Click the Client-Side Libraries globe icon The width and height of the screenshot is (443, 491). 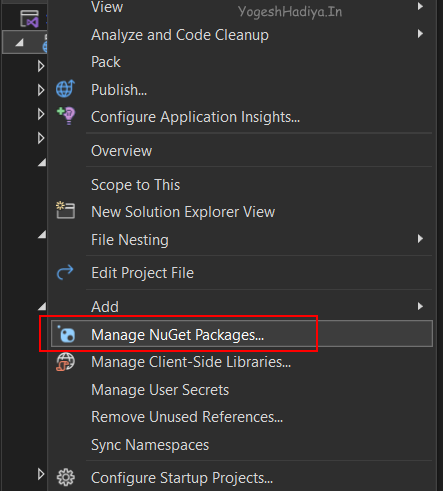(x=65, y=362)
